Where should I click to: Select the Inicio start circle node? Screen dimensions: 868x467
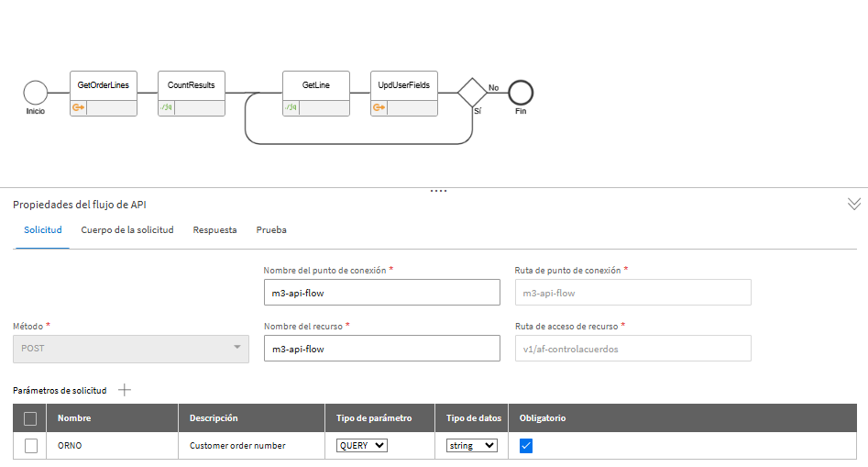(36, 93)
